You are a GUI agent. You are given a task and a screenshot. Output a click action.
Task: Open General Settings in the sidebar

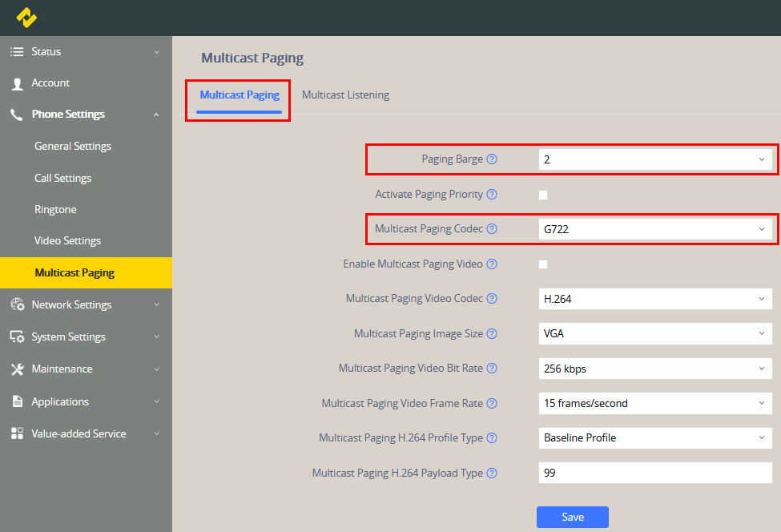click(73, 146)
